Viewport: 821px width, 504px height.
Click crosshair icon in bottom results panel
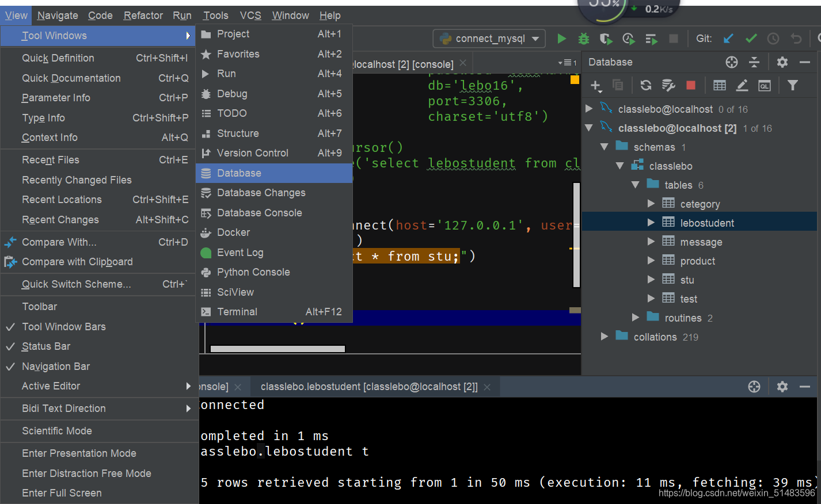pyautogui.click(x=754, y=387)
